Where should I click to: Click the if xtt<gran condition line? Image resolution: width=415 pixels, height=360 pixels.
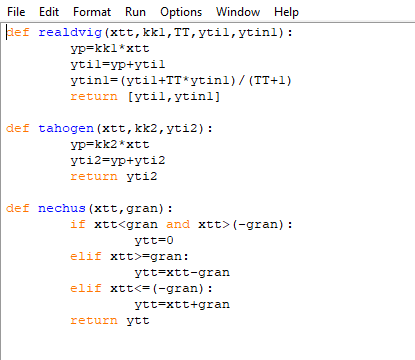click(182, 224)
